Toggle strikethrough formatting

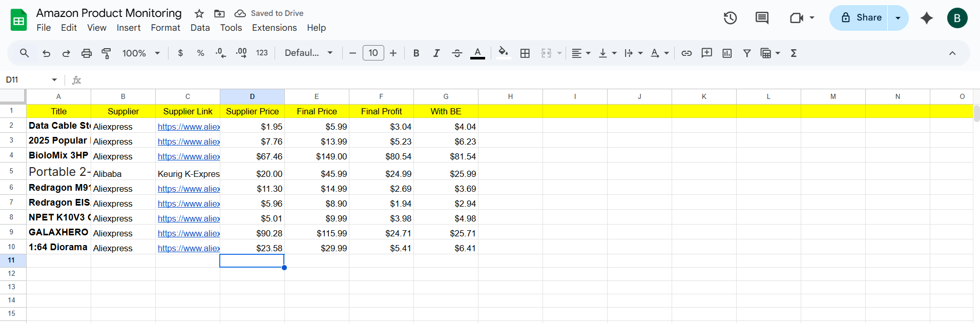tap(457, 53)
